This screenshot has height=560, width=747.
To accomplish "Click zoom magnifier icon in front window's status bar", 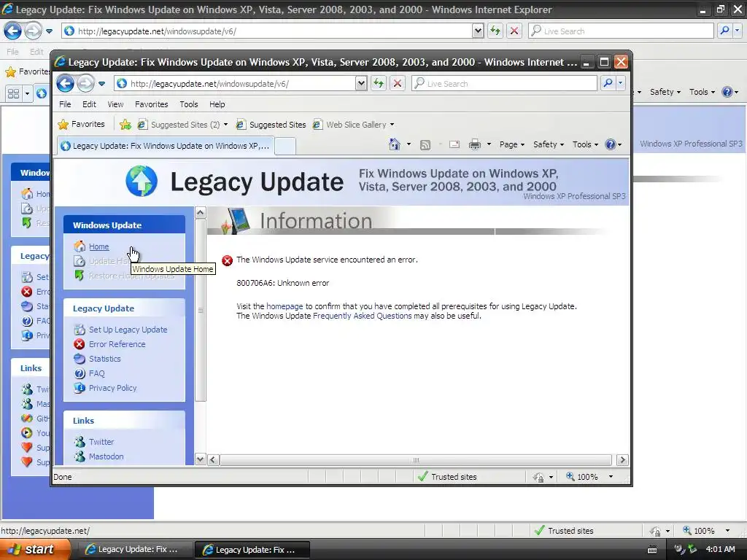I will click(x=570, y=476).
